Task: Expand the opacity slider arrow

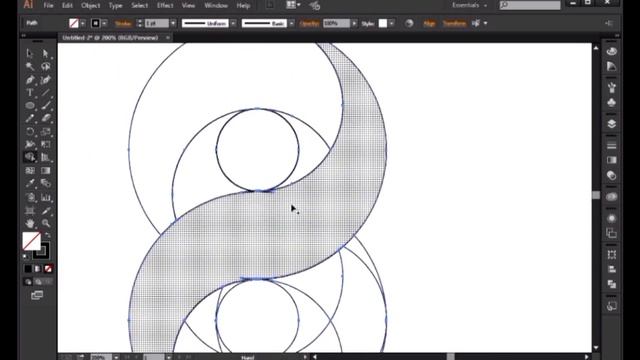Action: pos(354,23)
